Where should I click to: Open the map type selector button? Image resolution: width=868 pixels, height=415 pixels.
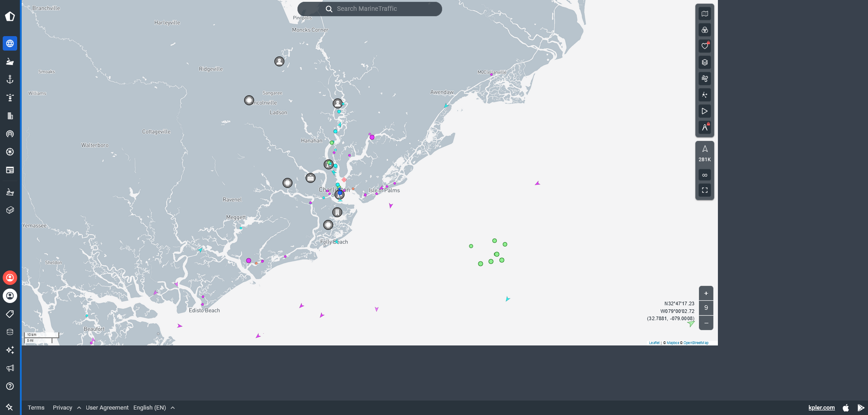tap(705, 14)
